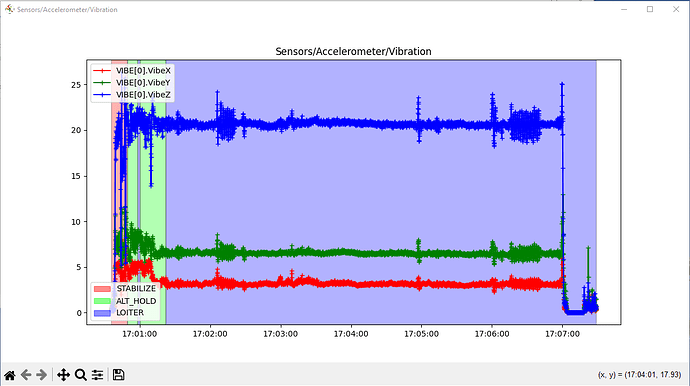Image resolution: width=690 pixels, height=386 pixels.
Task: Go back to previous plot view
Action: coord(26,375)
